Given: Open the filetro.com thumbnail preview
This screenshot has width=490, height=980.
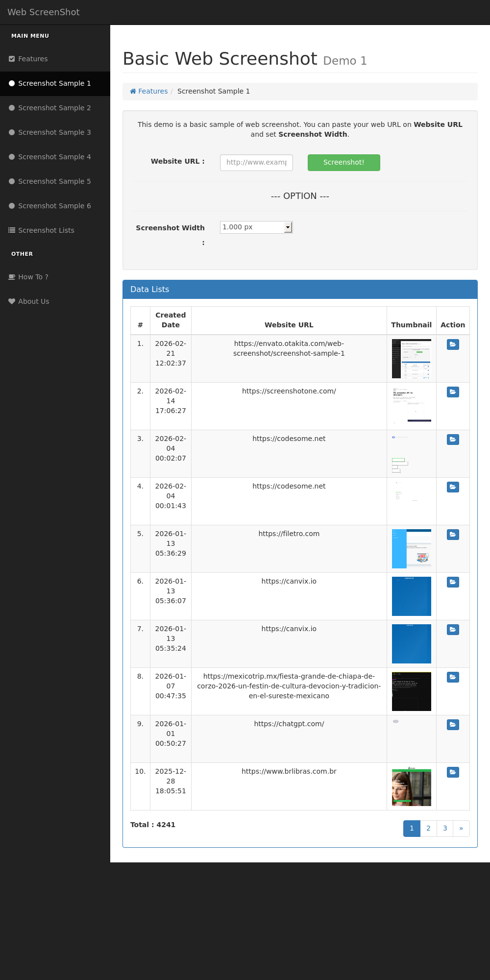Looking at the screenshot, I should pyautogui.click(x=412, y=549).
